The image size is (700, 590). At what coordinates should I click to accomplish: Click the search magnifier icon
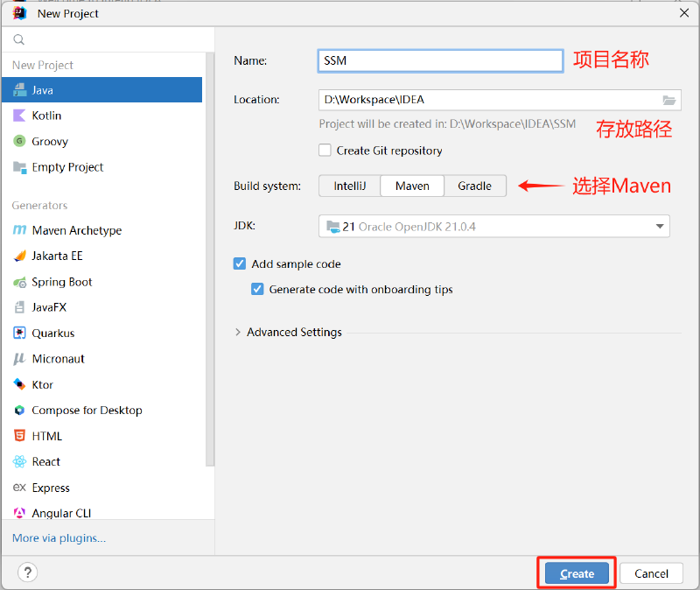pyautogui.click(x=18, y=39)
